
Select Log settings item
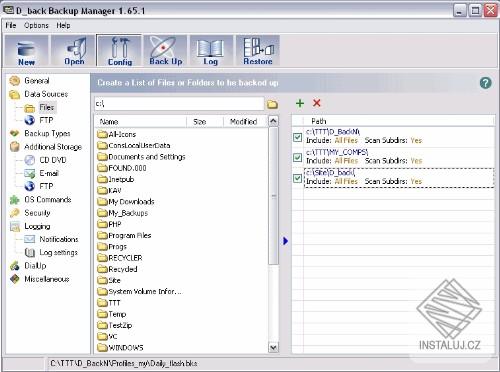click(x=58, y=253)
